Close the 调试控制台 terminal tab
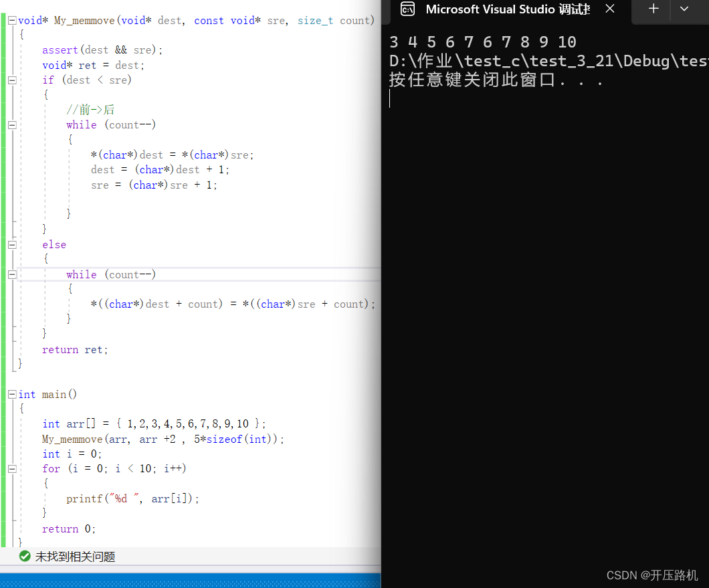This screenshot has width=709, height=588. point(609,9)
